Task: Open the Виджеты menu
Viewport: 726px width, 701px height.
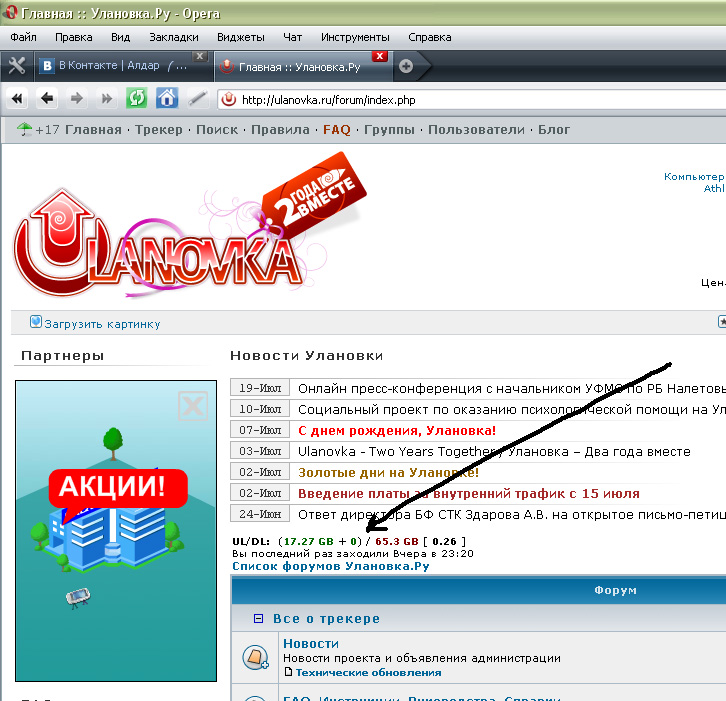Action: [x=241, y=37]
